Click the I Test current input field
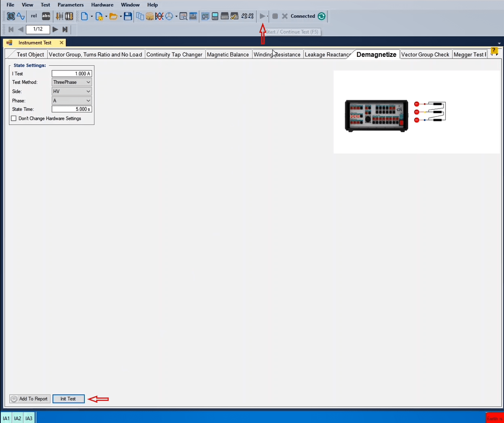 click(x=72, y=74)
